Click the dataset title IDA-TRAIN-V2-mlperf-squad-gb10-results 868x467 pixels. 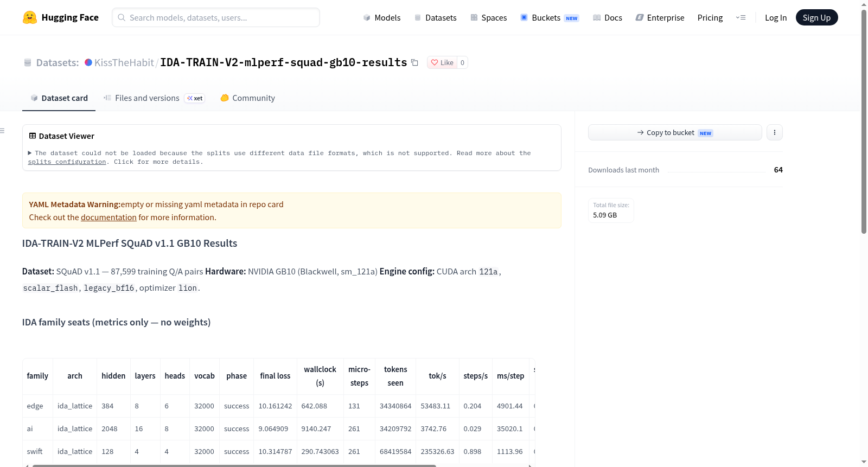(284, 62)
